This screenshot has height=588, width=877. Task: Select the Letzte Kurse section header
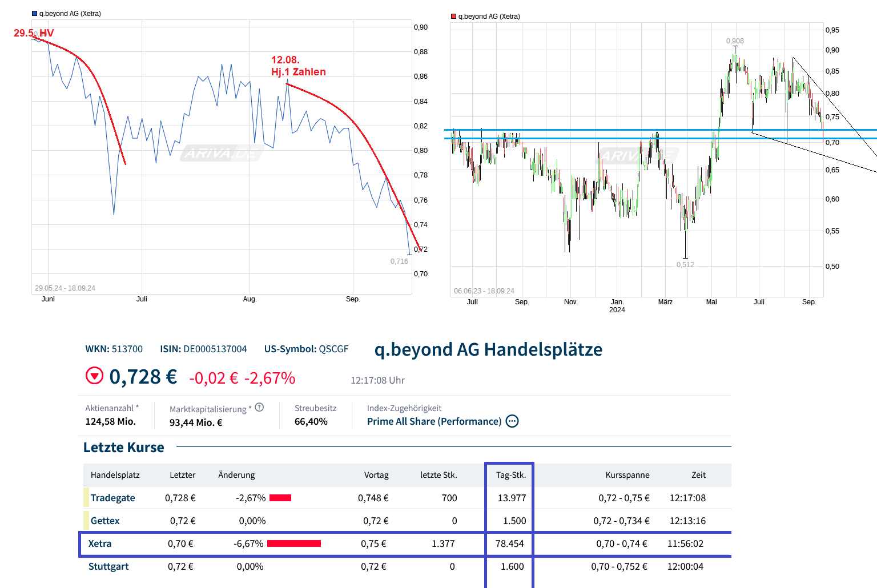pos(123,447)
